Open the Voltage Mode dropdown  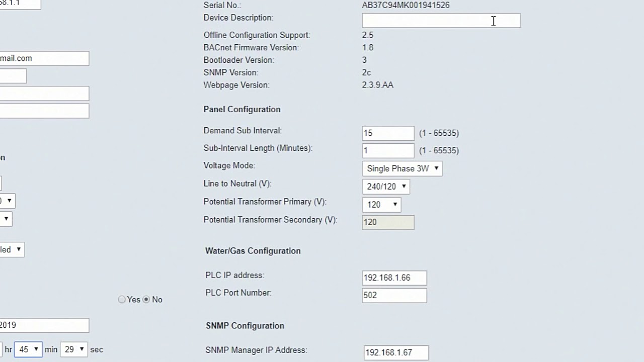(402, 168)
